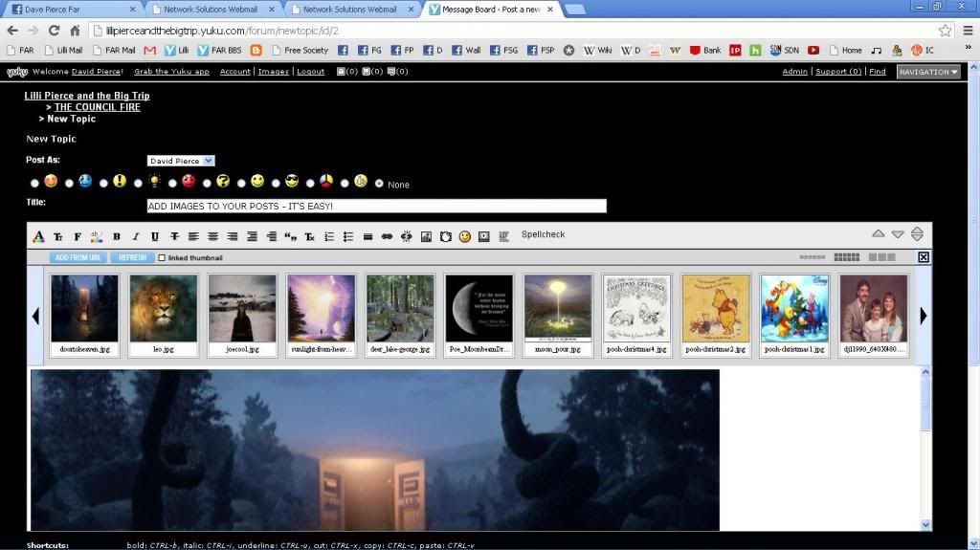The width and height of the screenshot is (980, 550).
Task: Insert a hyperlink
Action: point(387,236)
